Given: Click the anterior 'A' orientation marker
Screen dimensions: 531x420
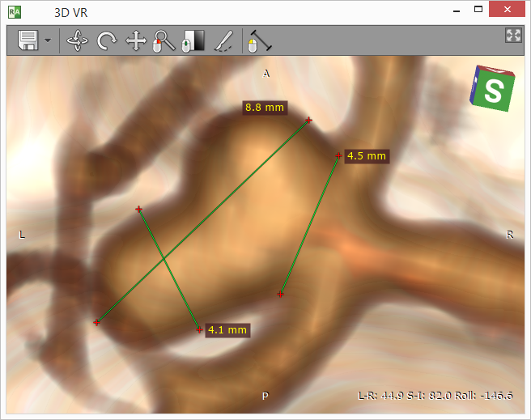Looking at the screenshot, I should click(x=265, y=74).
